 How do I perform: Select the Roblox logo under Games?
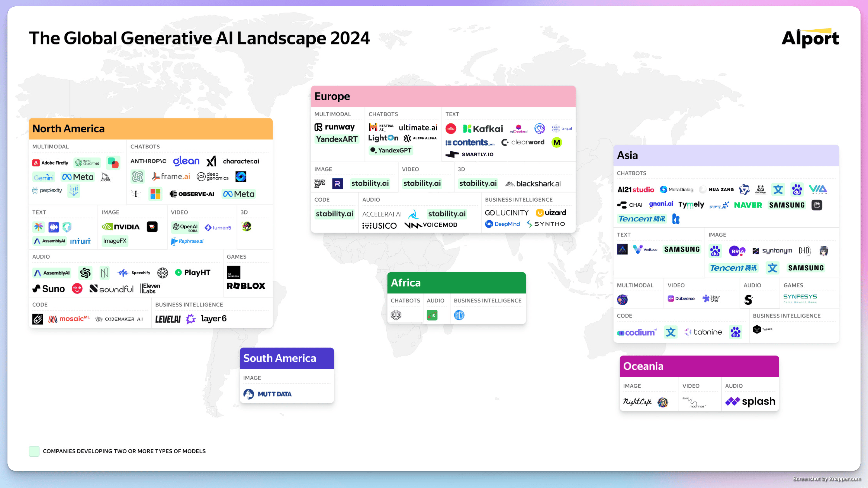(x=246, y=286)
